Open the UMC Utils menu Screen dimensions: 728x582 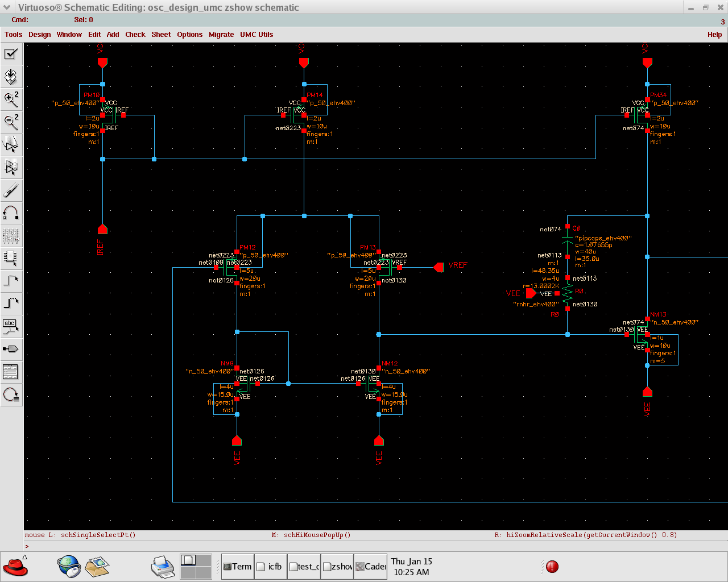256,35
